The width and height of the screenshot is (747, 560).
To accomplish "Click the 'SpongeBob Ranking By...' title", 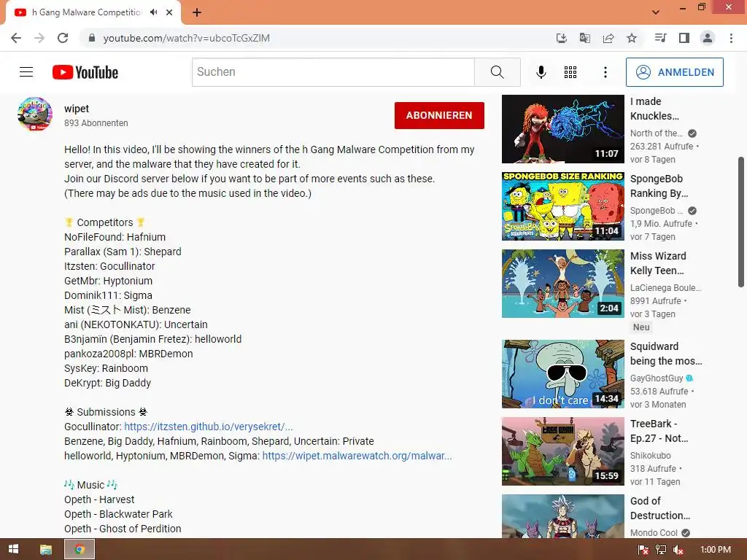I will click(659, 186).
